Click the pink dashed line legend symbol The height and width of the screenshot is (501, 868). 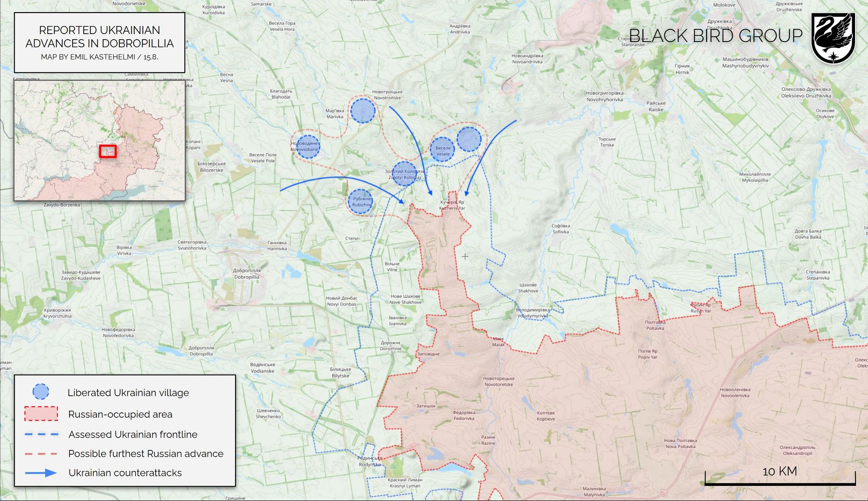(x=41, y=454)
